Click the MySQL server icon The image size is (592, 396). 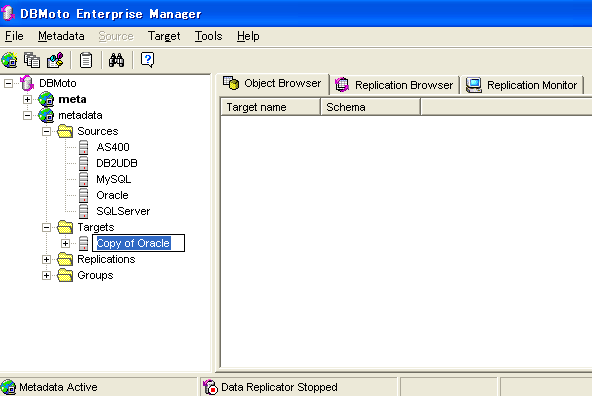click(x=84, y=179)
